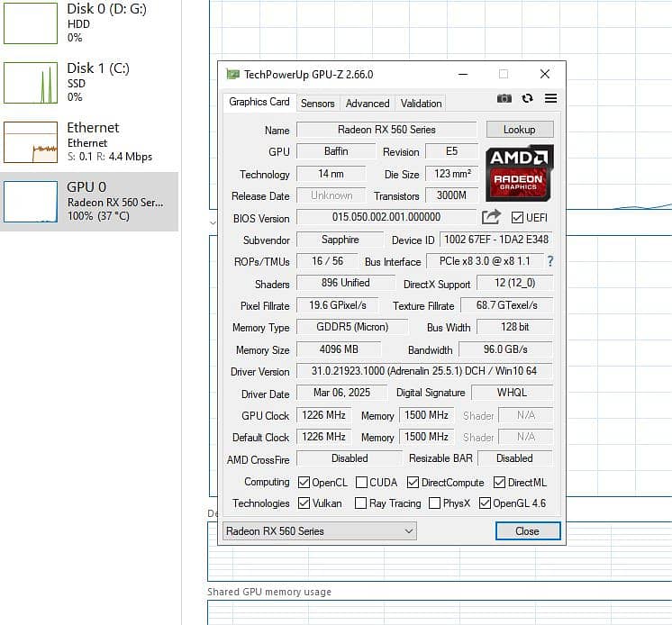Click the BIOS export share icon

point(491,217)
